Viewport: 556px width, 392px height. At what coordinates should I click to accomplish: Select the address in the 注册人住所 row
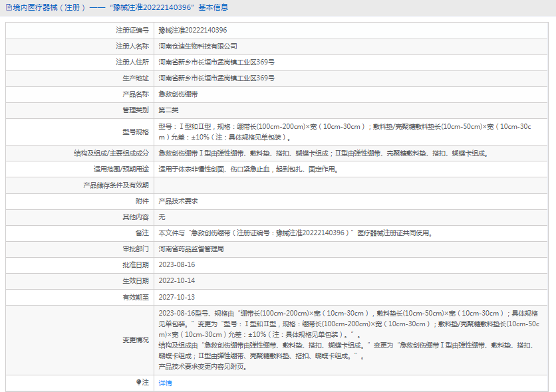point(216,62)
